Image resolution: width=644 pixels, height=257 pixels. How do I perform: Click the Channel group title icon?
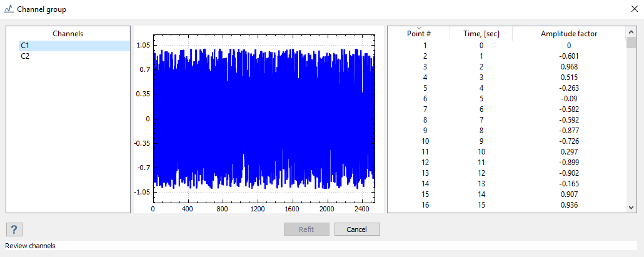8,9
